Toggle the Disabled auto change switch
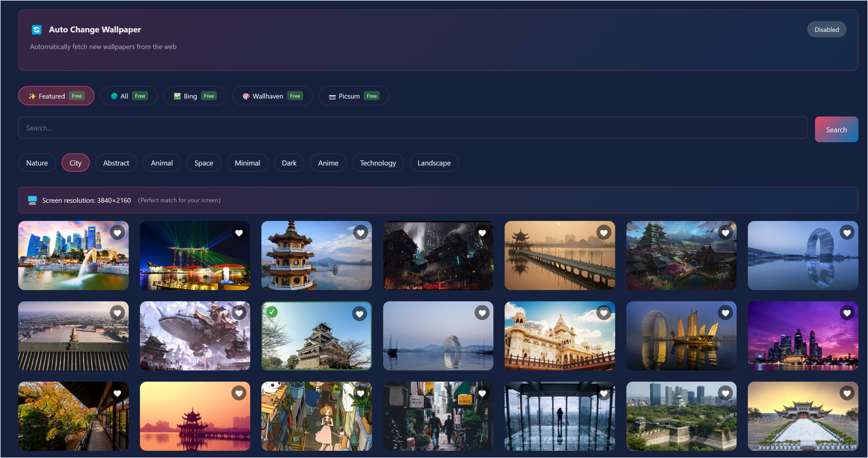Screen dimensions: 868x458 click(x=826, y=30)
